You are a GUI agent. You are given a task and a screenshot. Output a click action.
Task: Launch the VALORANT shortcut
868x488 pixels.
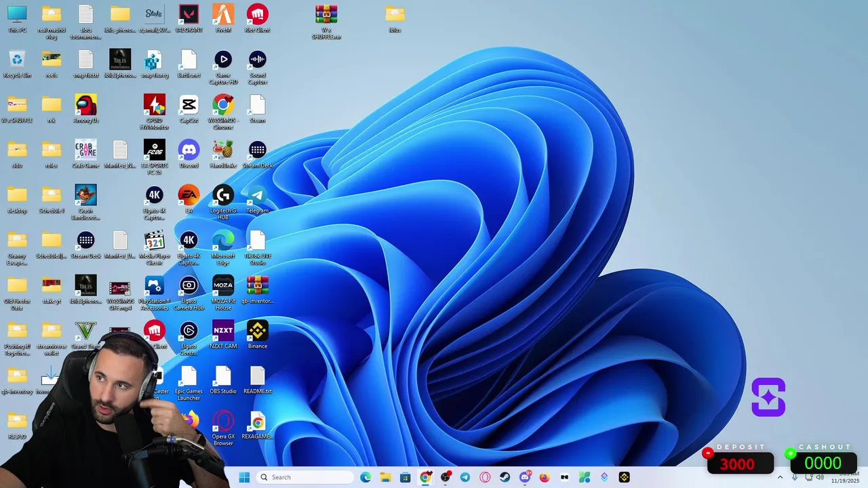189,18
